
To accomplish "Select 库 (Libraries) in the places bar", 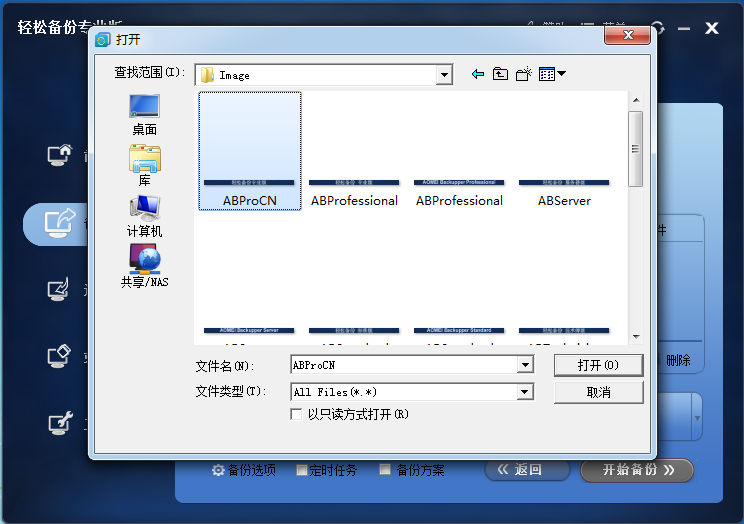I will [x=144, y=166].
